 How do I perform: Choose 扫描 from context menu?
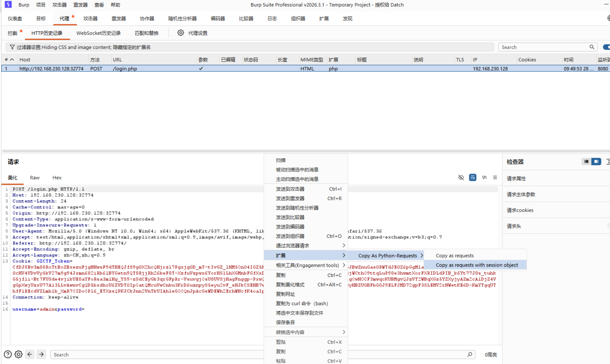[306, 160]
